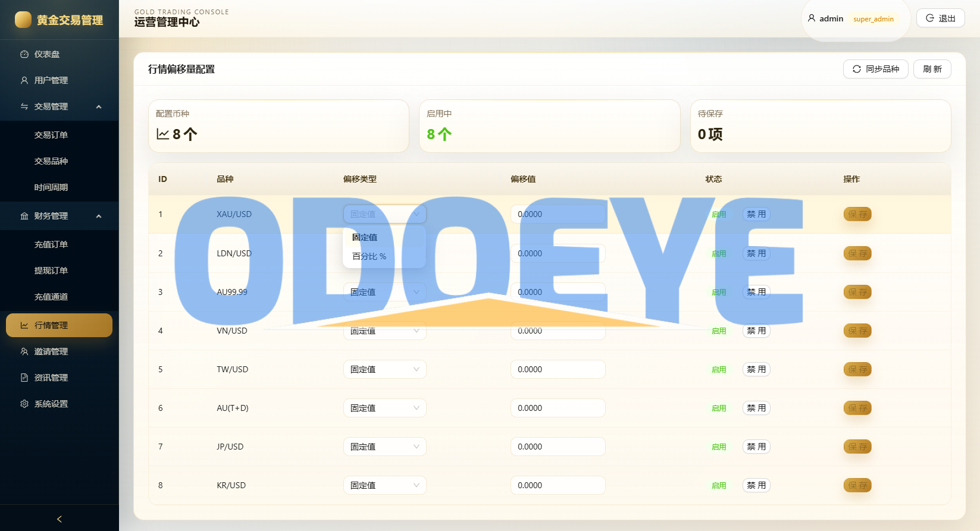
Task: Click the team icon beside 邀请管理
Action: point(24,351)
